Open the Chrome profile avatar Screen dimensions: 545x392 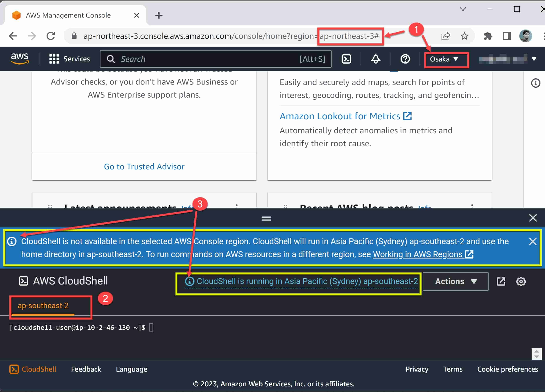[x=526, y=36]
